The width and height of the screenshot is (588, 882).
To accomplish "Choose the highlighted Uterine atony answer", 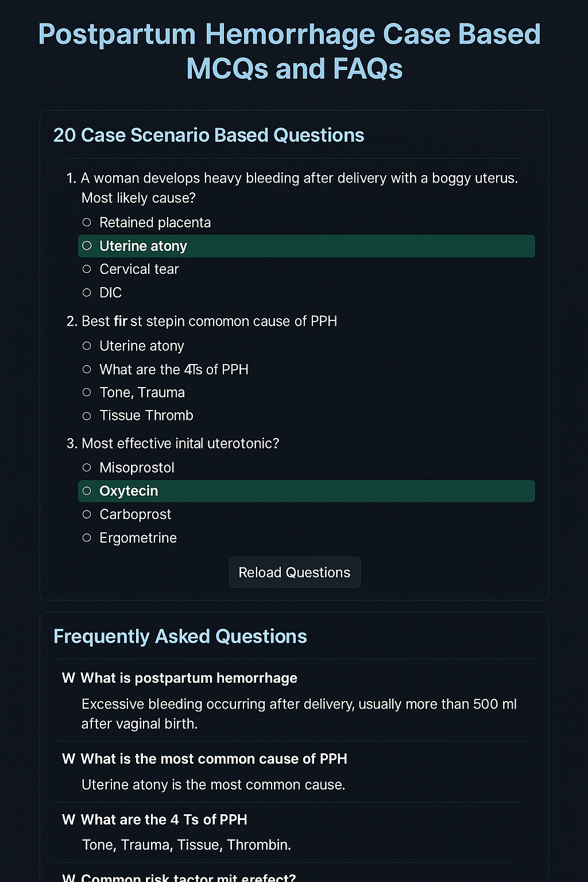I will 87,246.
